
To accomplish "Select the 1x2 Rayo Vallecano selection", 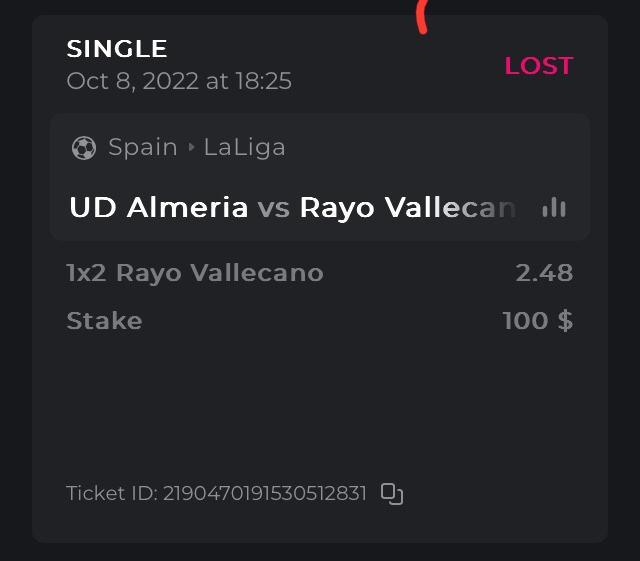I will click(195, 272).
